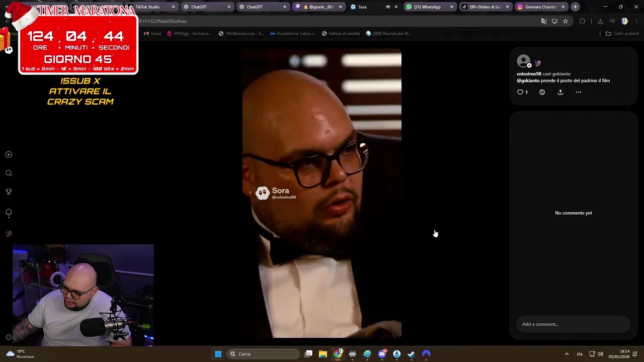
Task: Open profile avatar in Sora sidebar
Action: pos(9,233)
